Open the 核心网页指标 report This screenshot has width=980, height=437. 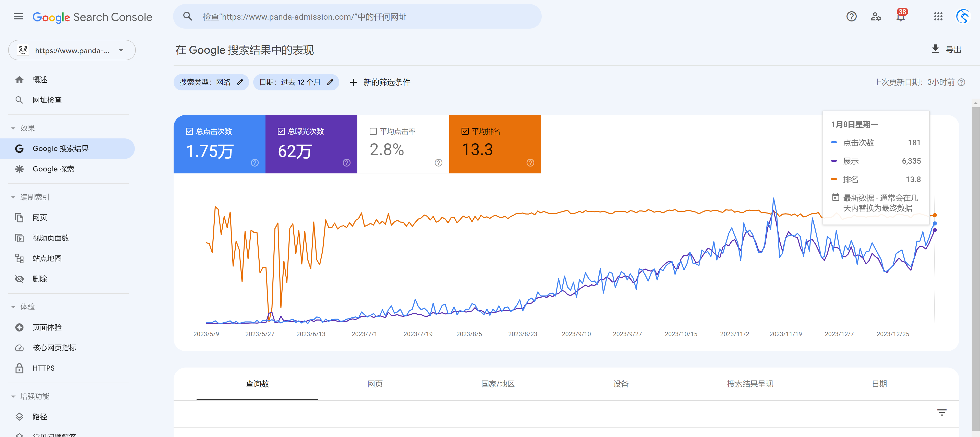(x=54, y=348)
